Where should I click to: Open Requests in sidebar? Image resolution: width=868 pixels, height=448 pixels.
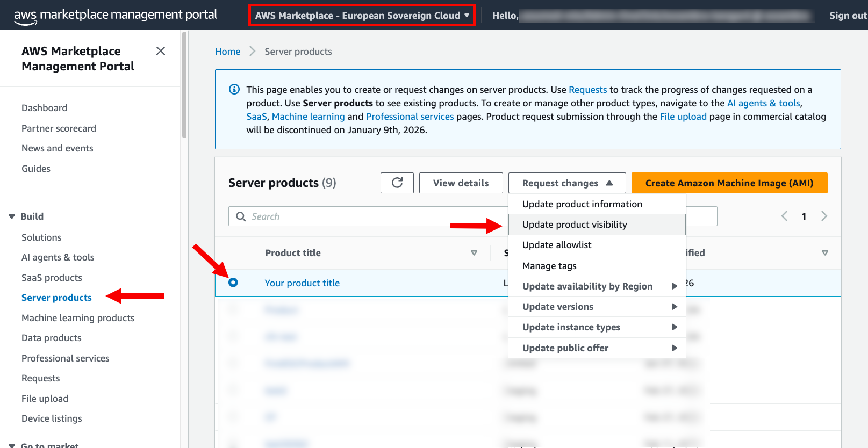pyautogui.click(x=40, y=378)
